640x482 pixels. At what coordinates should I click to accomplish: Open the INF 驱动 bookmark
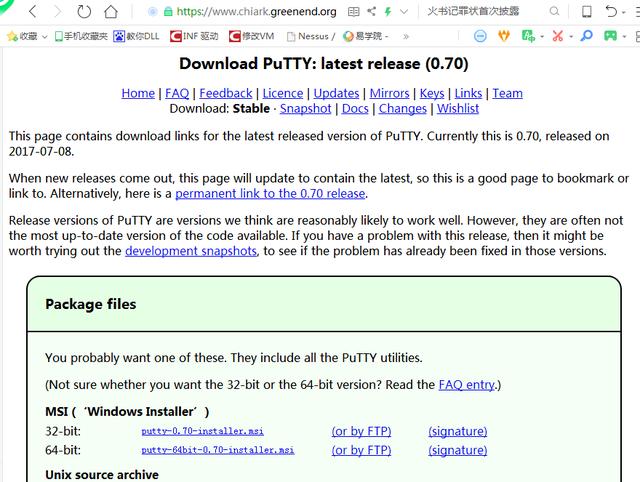[x=194, y=36]
